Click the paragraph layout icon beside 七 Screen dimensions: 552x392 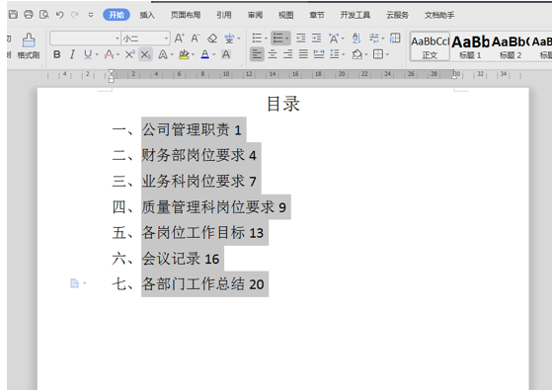[75, 283]
